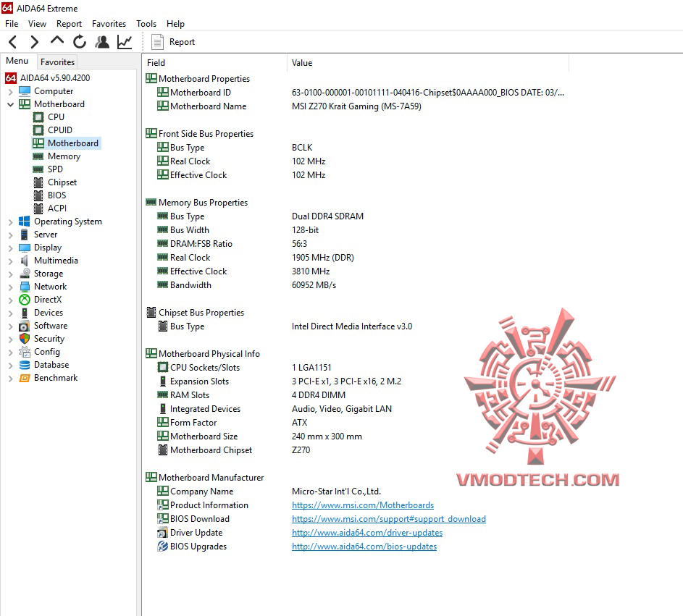Click the Security shield icon

coord(25,339)
